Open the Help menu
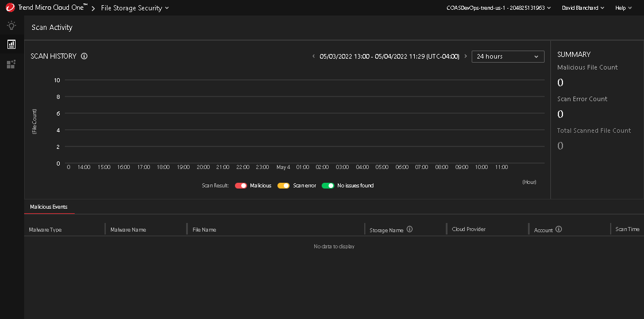 [x=623, y=8]
